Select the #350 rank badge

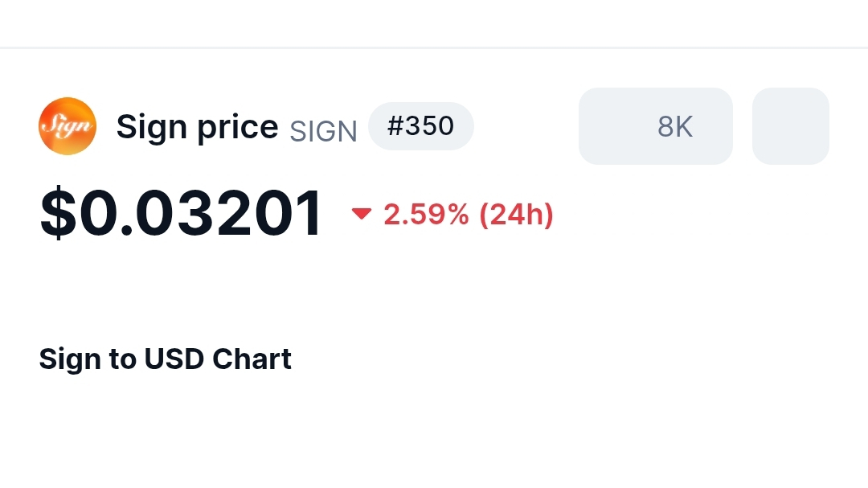420,126
